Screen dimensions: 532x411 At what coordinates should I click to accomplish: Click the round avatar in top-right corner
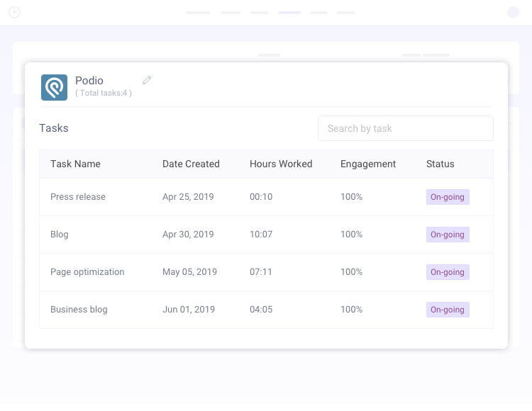[513, 12]
